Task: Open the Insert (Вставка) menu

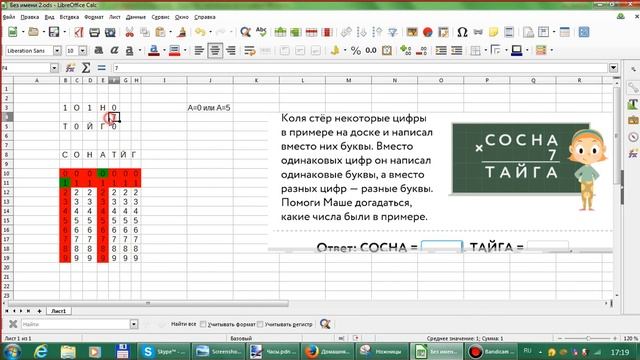Action: [69, 17]
